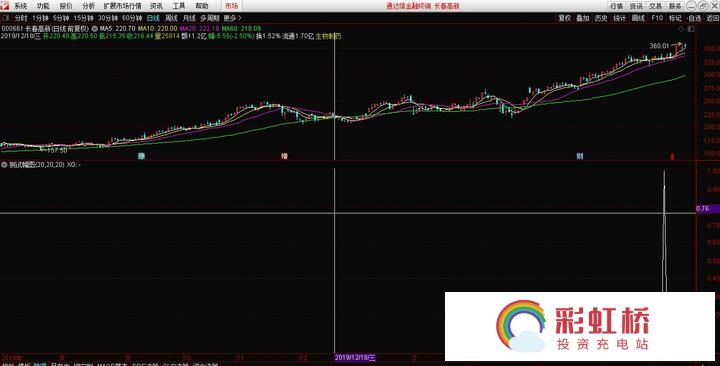Click the round icon beside the MA5 label
The width and height of the screenshot is (720, 366).
[94, 28]
